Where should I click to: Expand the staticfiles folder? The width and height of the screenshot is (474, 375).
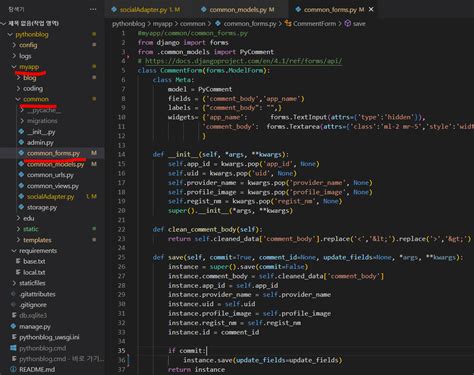32,283
